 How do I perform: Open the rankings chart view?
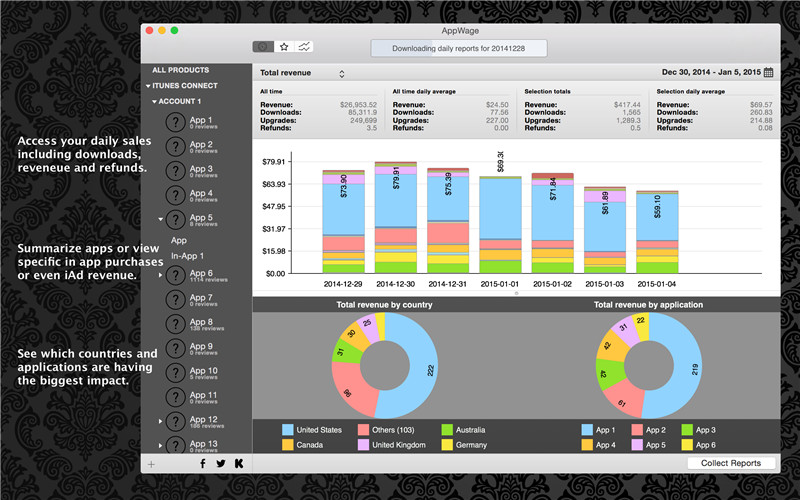(303, 46)
